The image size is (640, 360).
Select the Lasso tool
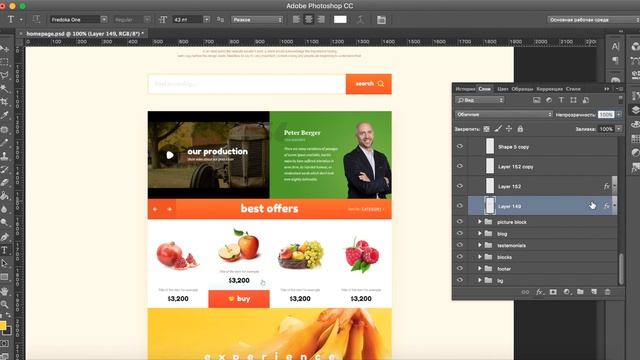coord(4,76)
